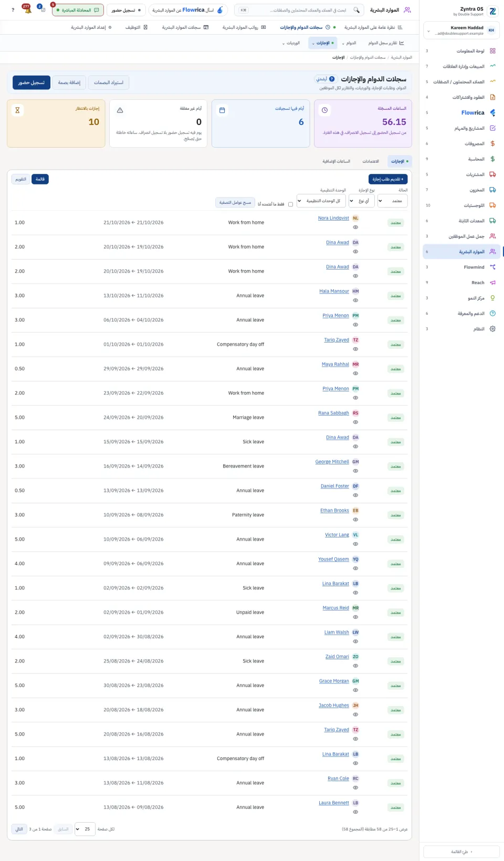This screenshot has width=504, height=861.
Task: Click the question mark help icon in top bar
Action: [13, 10]
